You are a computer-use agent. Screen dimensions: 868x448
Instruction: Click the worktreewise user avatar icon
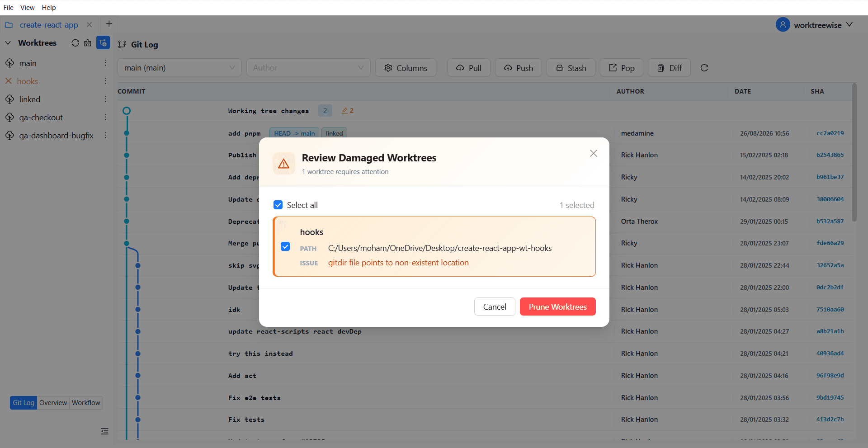(x=783, y=25)
